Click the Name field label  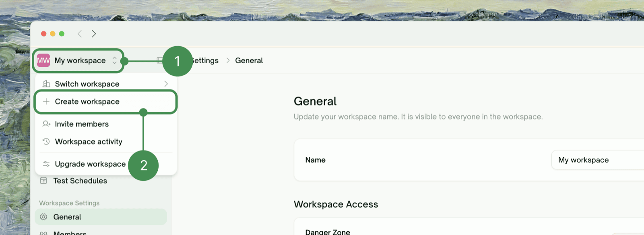pyautogui.click(x=315, y=160)
